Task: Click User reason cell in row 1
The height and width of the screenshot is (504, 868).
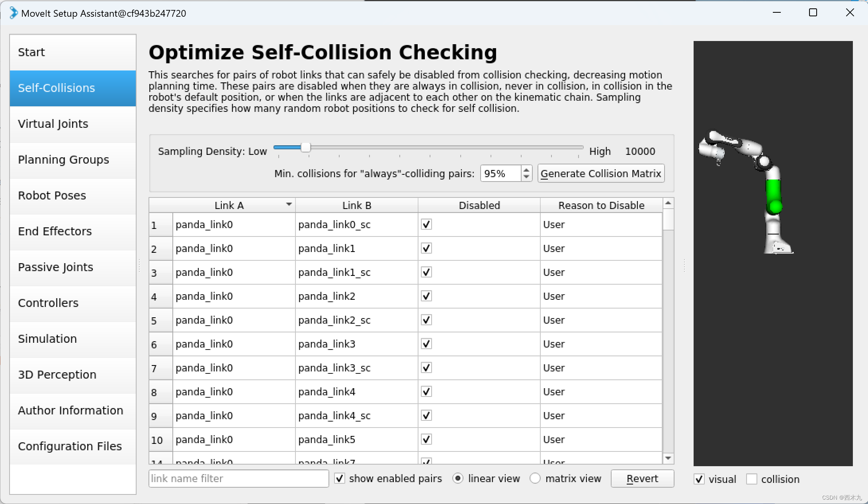Action: (x=601, y=225)
